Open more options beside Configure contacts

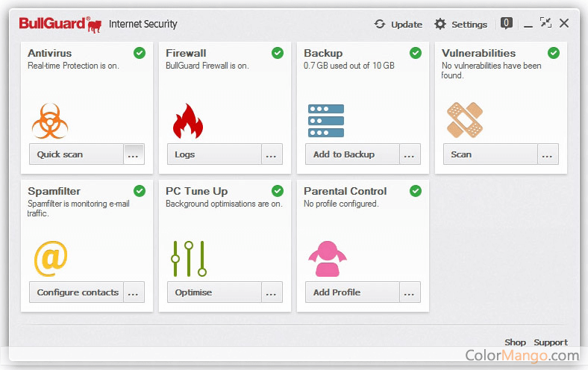point(134,292)
